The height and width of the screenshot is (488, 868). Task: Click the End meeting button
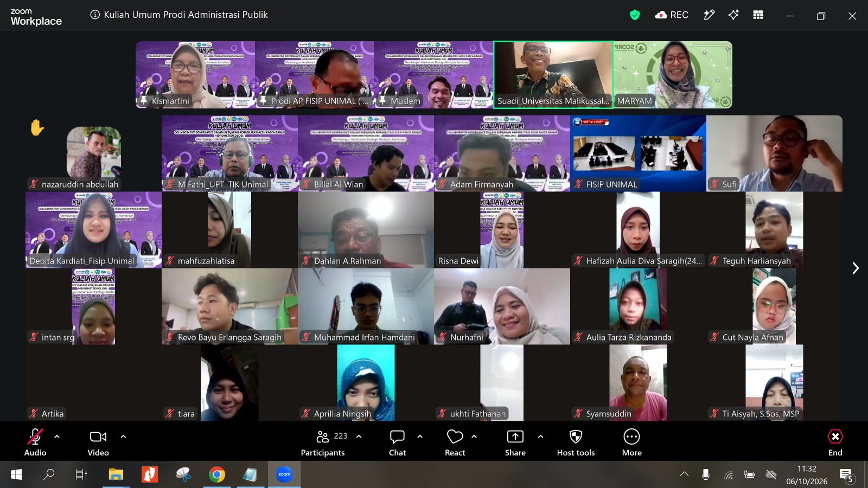835,443
